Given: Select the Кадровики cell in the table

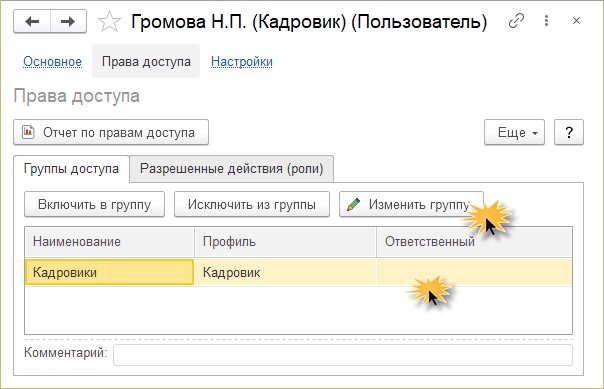Looking at the screenshot, I should coord(109,272).
